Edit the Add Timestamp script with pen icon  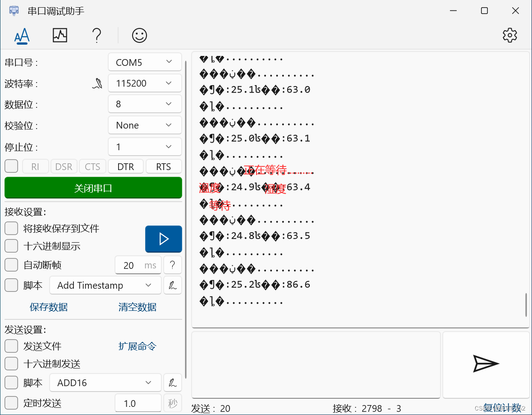(173, 285)
